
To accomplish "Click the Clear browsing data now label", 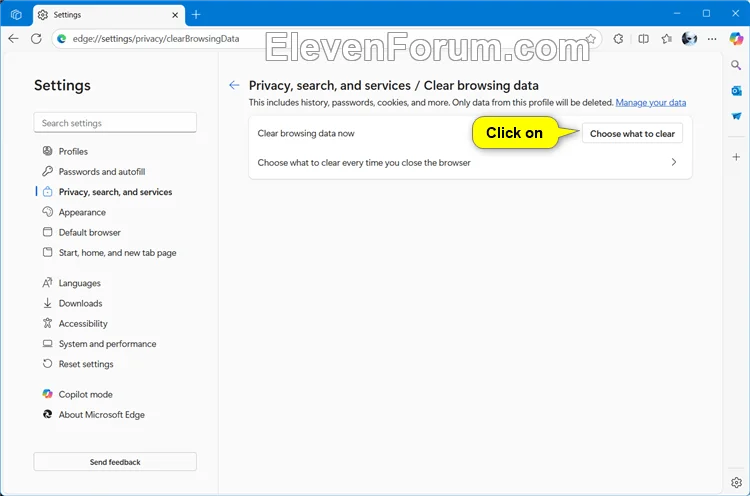I will [306, 133].
